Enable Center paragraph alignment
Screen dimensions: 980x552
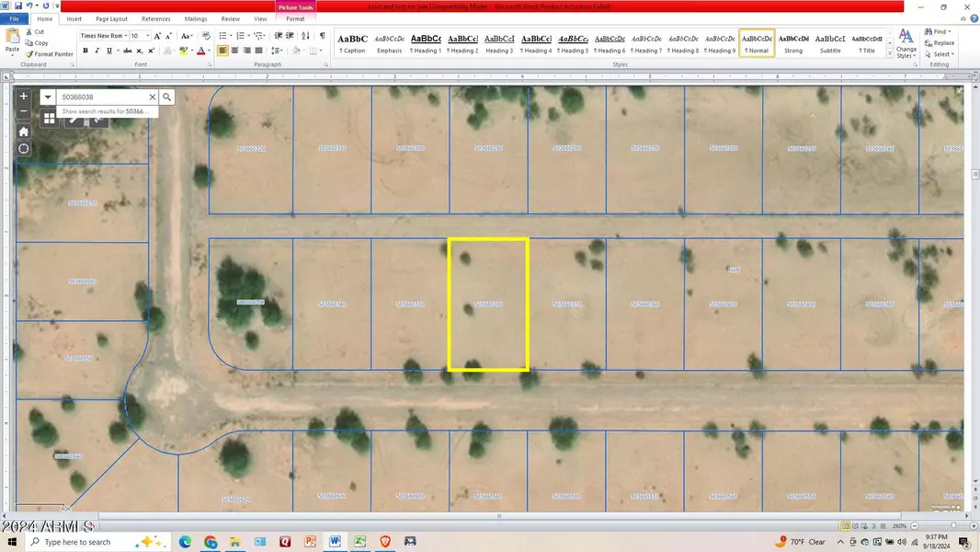pyautogui.click(x=234, y=51)
